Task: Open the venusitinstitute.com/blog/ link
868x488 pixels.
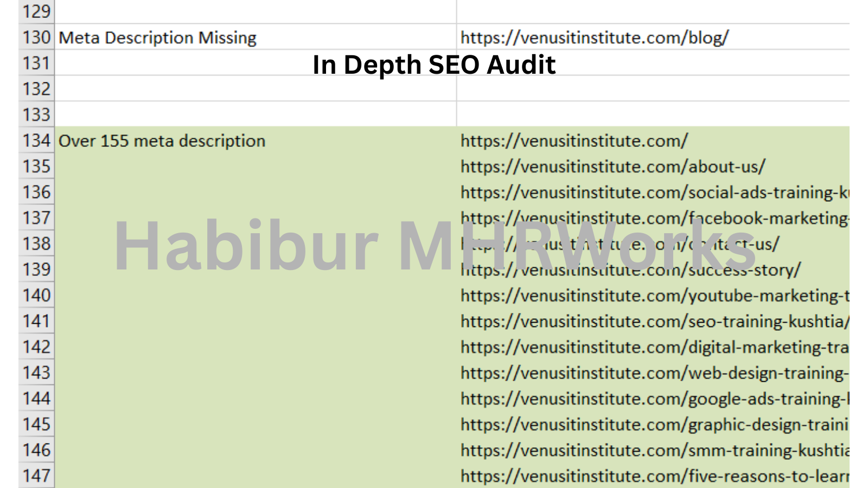Action: point(595,37)
